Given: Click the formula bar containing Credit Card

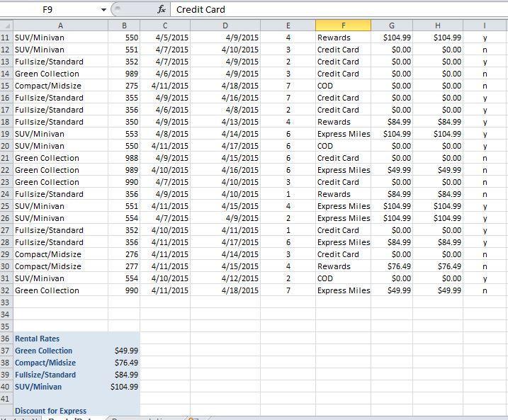Looking at the screenshot, I should (339, 10).
